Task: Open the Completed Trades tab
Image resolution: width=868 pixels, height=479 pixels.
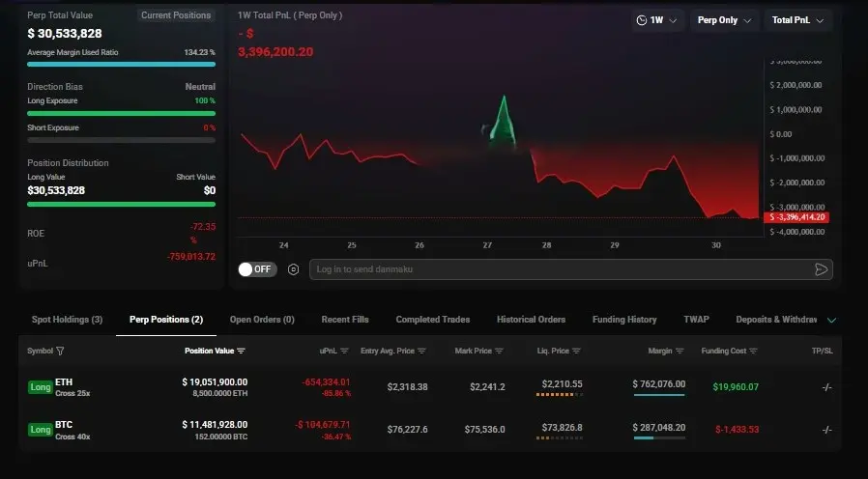Action: click(x=433, y=320)
